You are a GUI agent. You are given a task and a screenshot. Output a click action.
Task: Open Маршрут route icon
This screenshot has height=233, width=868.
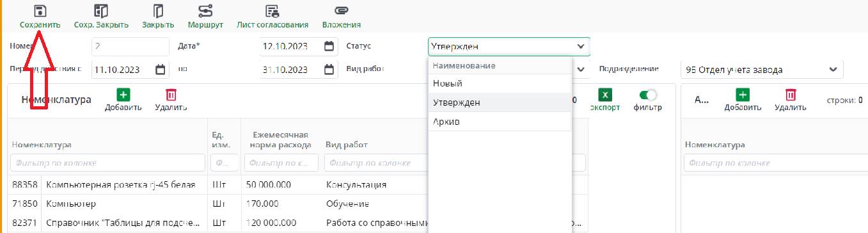(205, 11)
